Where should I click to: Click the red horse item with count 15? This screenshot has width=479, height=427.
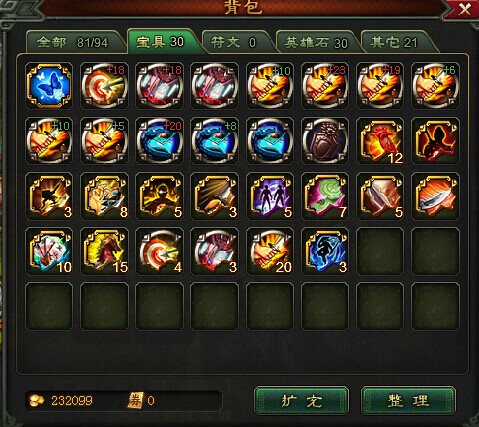point(104,251)
